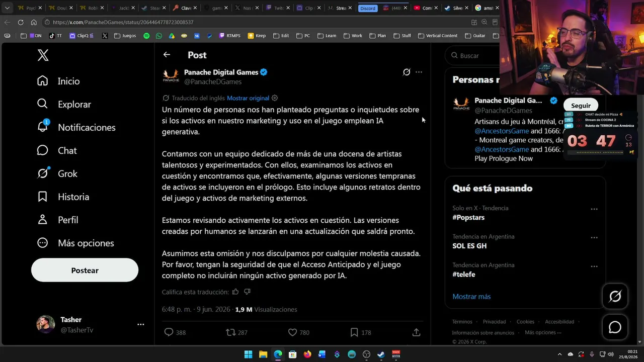This screenshot has height=362, width=644.
Task: Click the Postear button
Action: 85,270
